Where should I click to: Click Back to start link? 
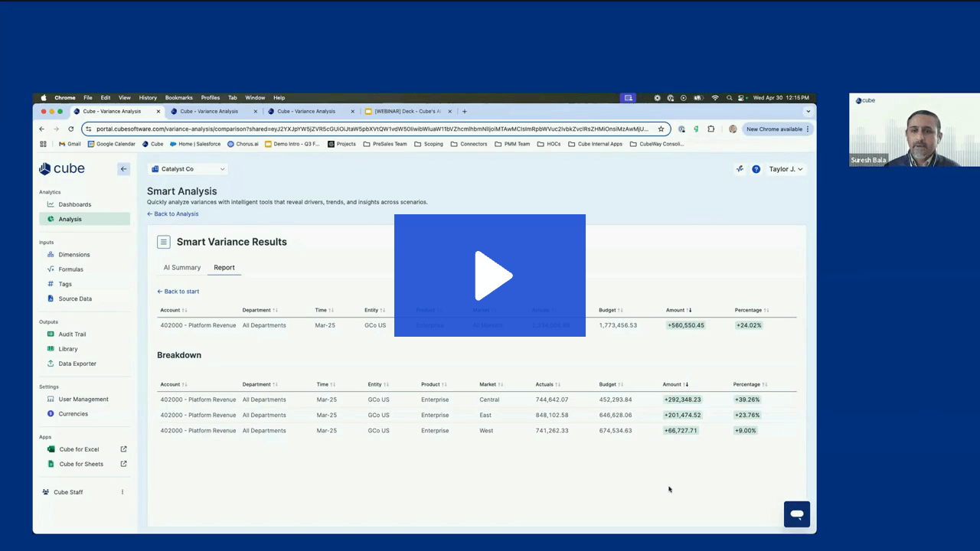[178, 292]
